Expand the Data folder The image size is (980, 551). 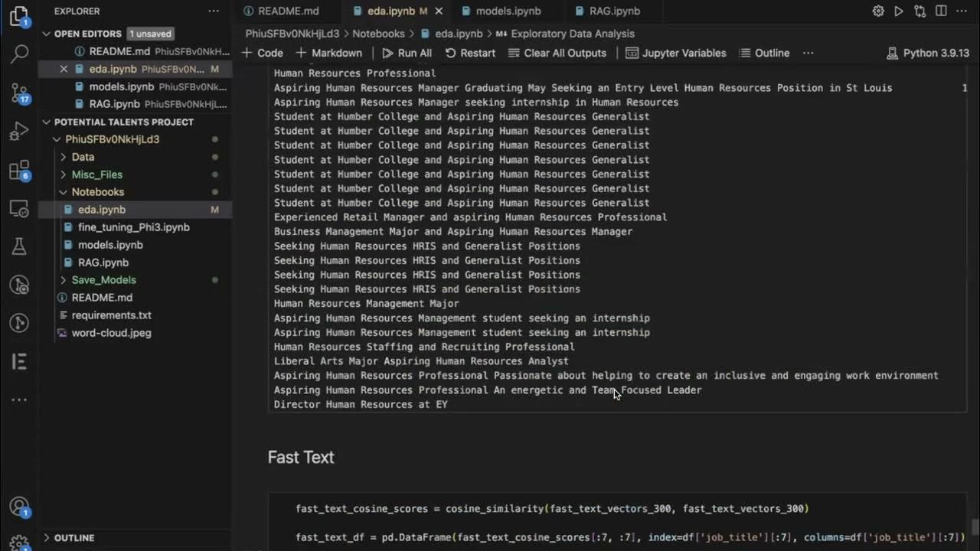click(x=83, y=157)
